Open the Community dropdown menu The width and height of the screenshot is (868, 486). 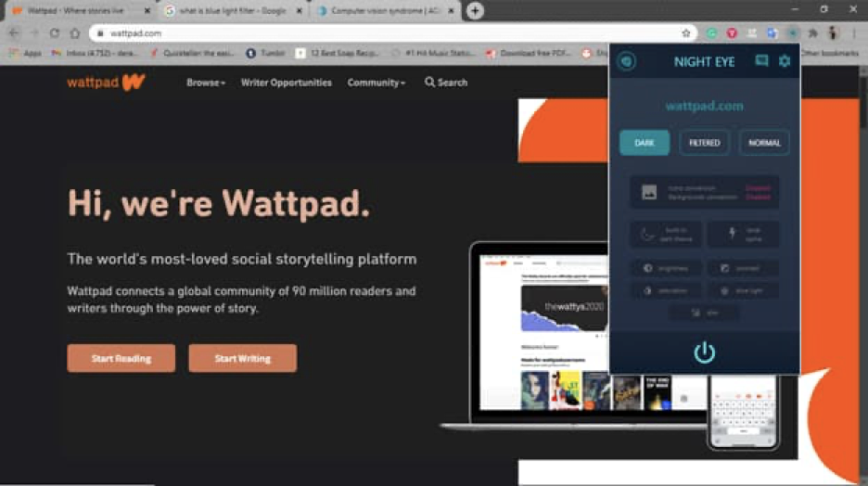point(377,83)
